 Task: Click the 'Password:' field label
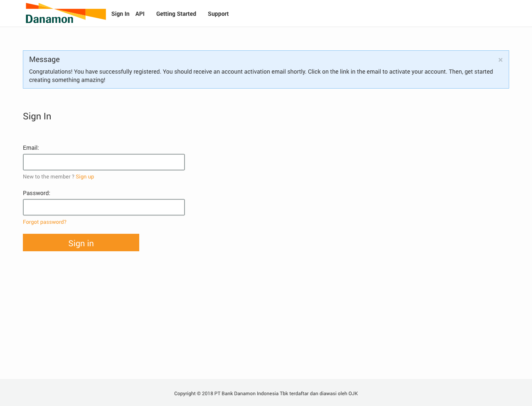coord(37,193)
